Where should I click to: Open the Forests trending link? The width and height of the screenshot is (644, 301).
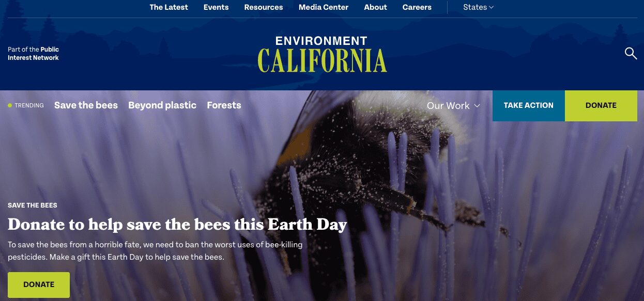(x=224, y=105)
